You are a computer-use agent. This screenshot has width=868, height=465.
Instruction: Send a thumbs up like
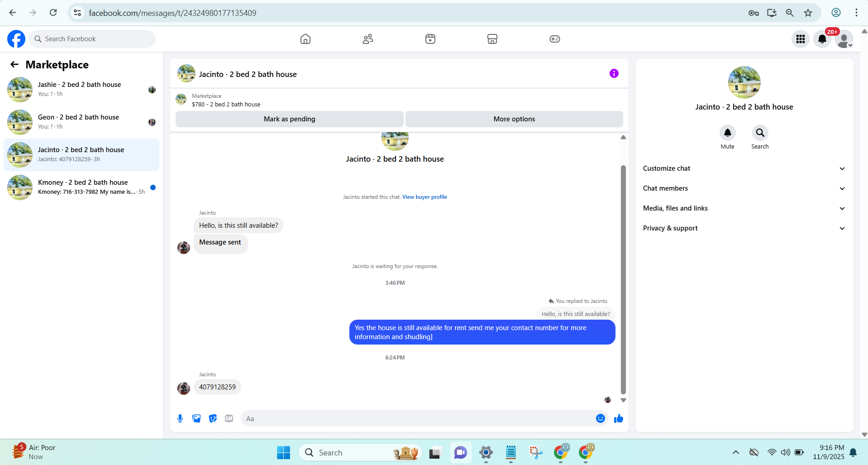pyautogui.click(x=619, y=418)
